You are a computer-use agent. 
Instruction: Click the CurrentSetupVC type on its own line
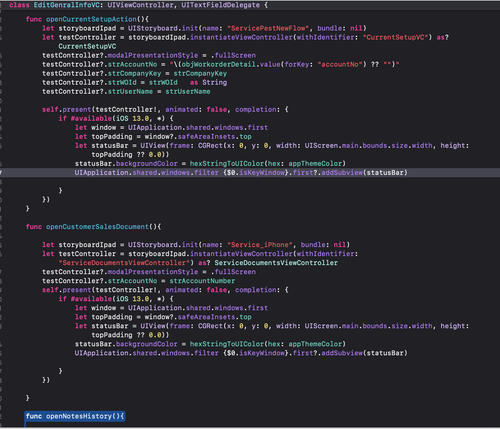(x=87, y=46)
